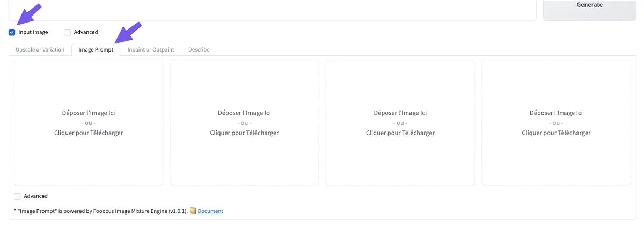
Task: Click 'Déposer l'Image Ici' in the fourth box
Action: [556, 113]
